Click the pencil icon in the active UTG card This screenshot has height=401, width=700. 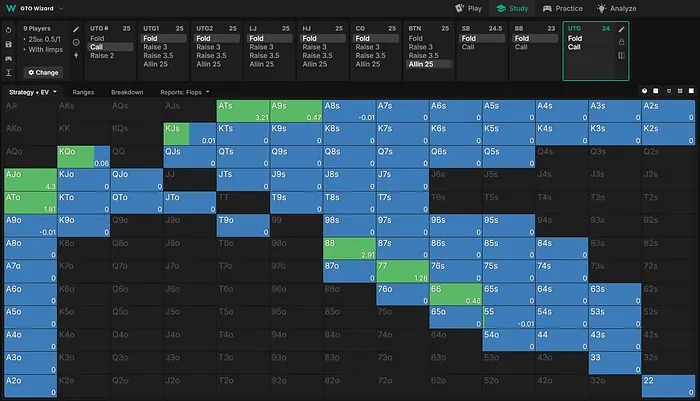tap(622, 30)
